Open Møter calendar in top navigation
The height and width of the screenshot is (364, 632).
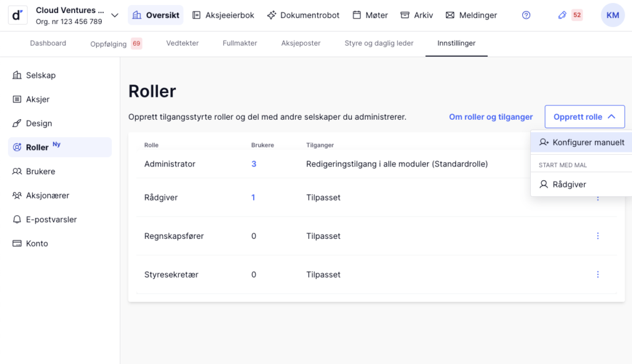coord(370,15)
